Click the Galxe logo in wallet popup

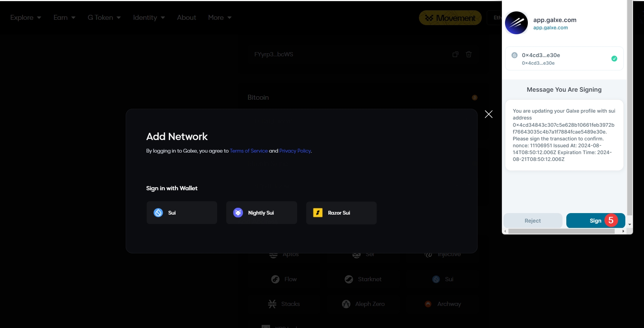(x=516, y=23)
